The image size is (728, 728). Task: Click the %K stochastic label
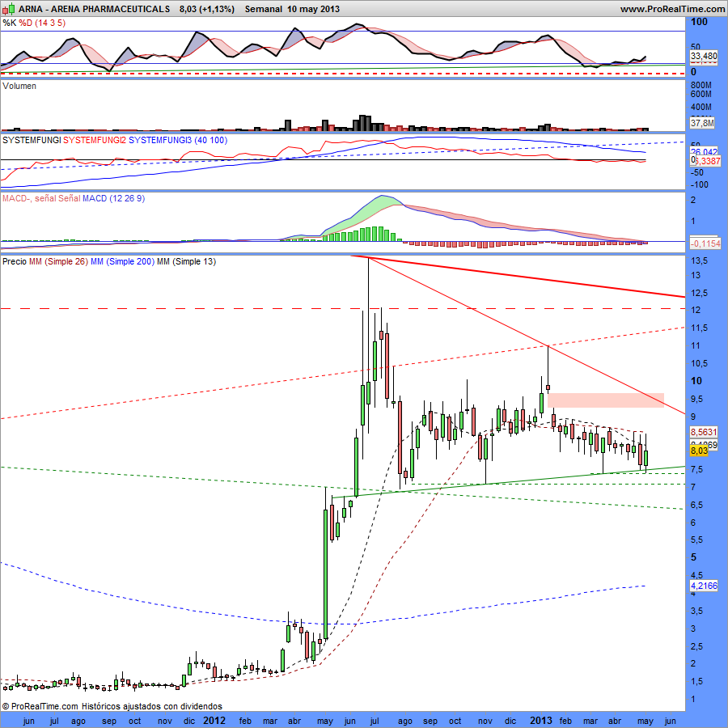[x=9, y=23]
